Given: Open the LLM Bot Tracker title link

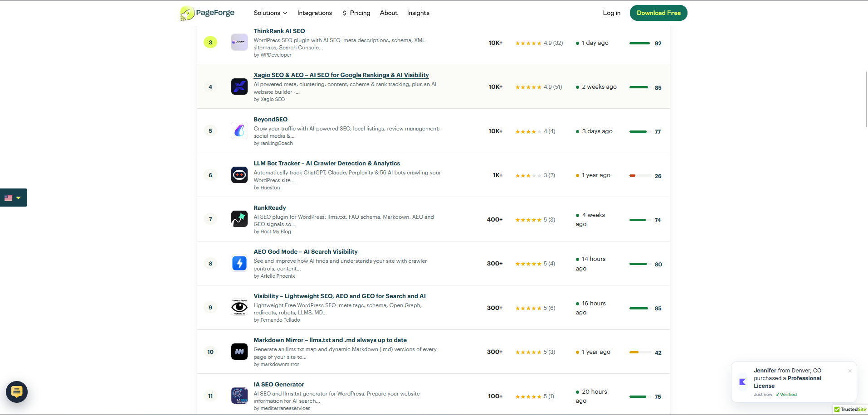Looking at the screenshot, I should (x=327, y=164).
